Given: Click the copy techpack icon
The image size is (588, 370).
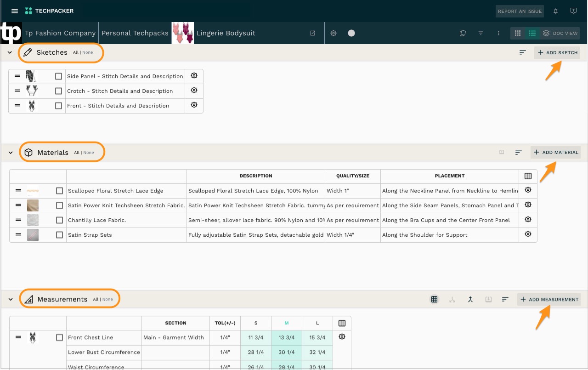Looking at the screenshot, I should 463,33.
